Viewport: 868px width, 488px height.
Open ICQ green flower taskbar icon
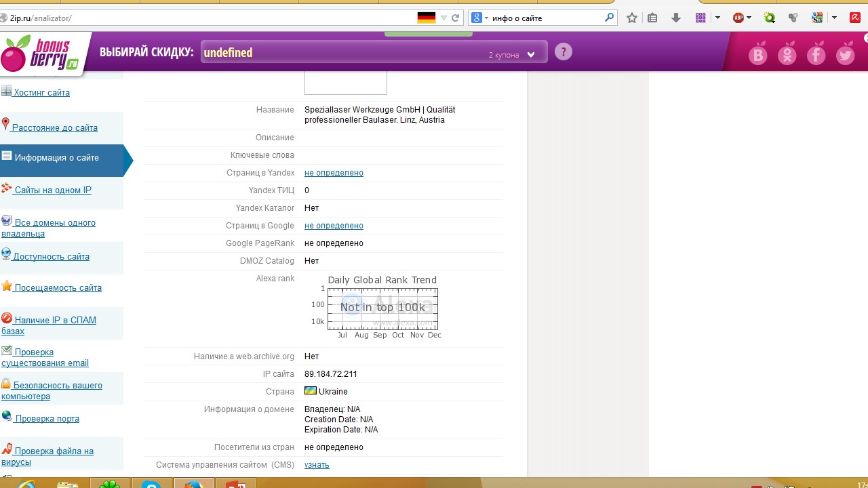[x=110, y=484]
